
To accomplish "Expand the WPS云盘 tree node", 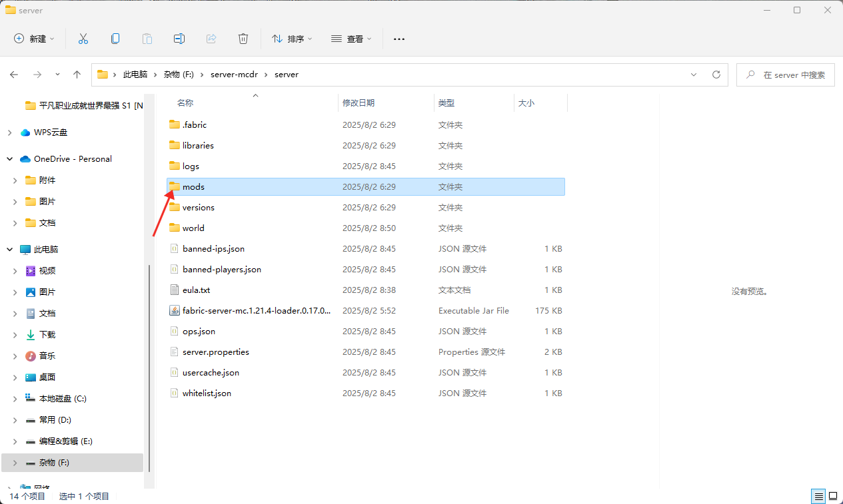I will tap(9, 132).
